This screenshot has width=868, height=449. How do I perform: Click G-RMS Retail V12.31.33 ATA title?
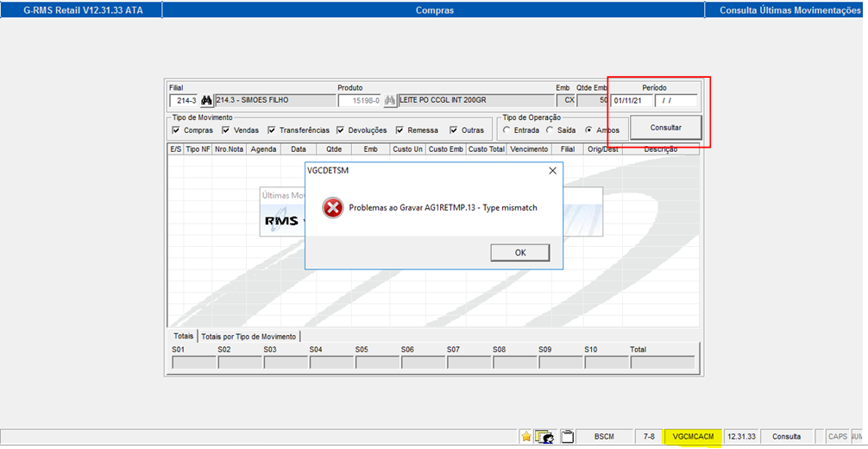click(x=83, y=10)
